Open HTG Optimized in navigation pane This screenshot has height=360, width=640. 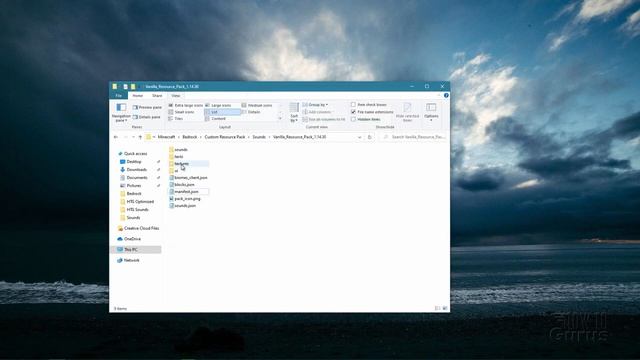click(140, 202)
